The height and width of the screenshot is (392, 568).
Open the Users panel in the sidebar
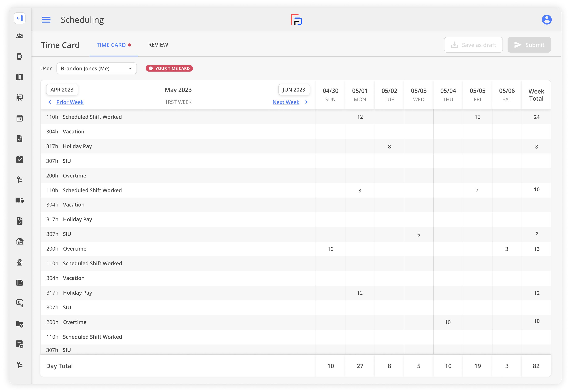pos(20,36)
